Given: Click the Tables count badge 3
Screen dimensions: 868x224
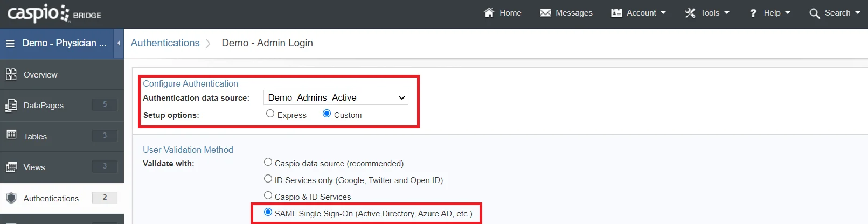Looking at the screenshot, I should (x=105, y=135).
